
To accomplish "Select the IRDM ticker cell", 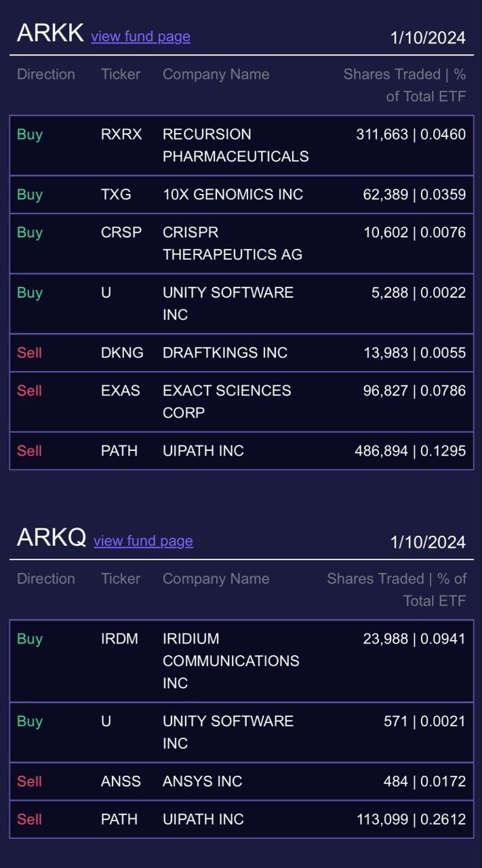I will [119, 639].
